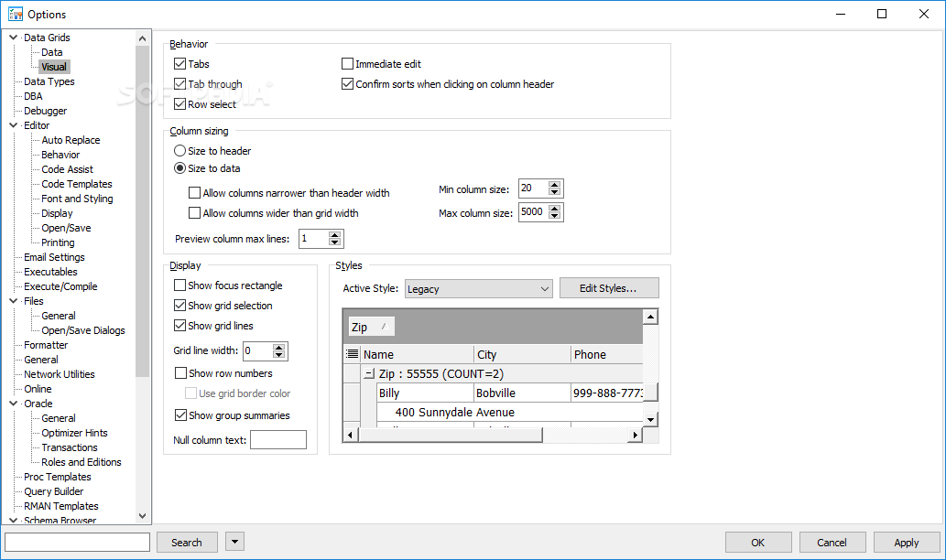This screenshot has width=946, height=560.
Task: Click the row indicator icon beside Name header
Action: coord(353,354)
